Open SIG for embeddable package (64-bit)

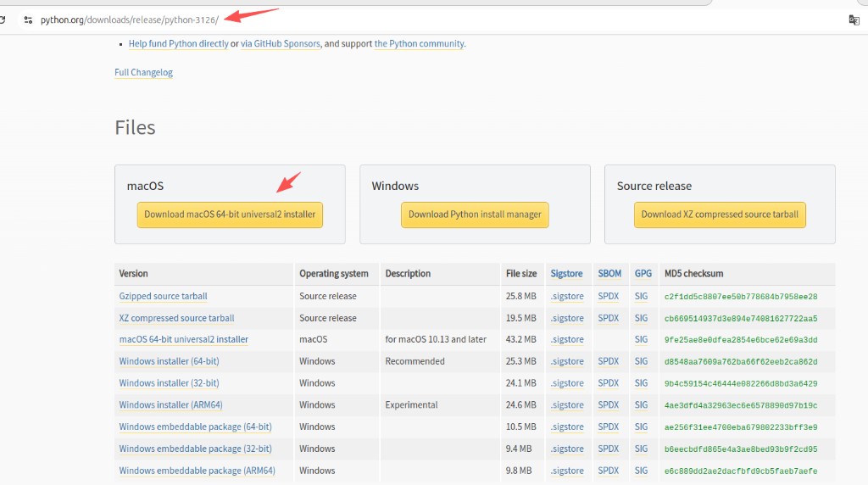point(641,426)
